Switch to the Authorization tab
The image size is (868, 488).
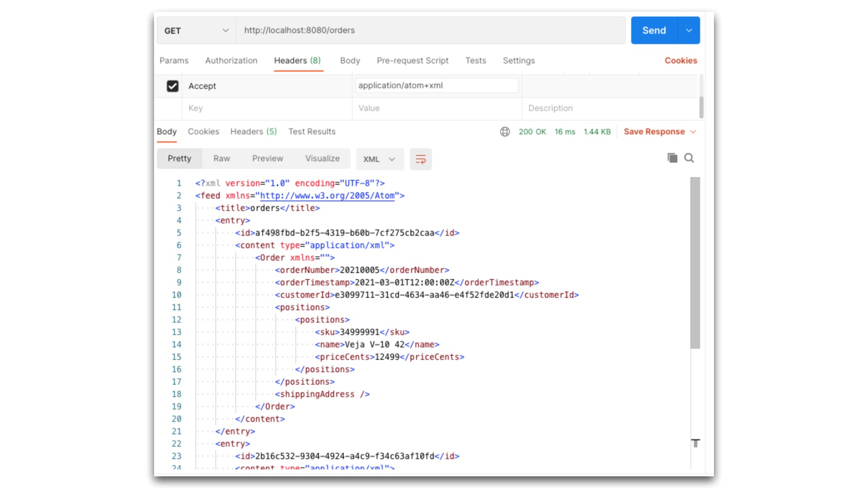(x=231, y=61)
